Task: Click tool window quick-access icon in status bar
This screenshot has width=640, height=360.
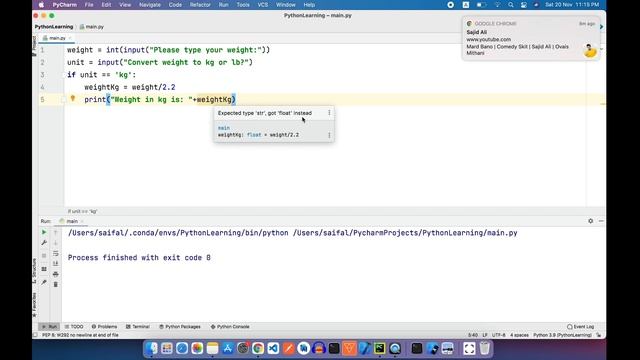Action: (x=35, y=335)
